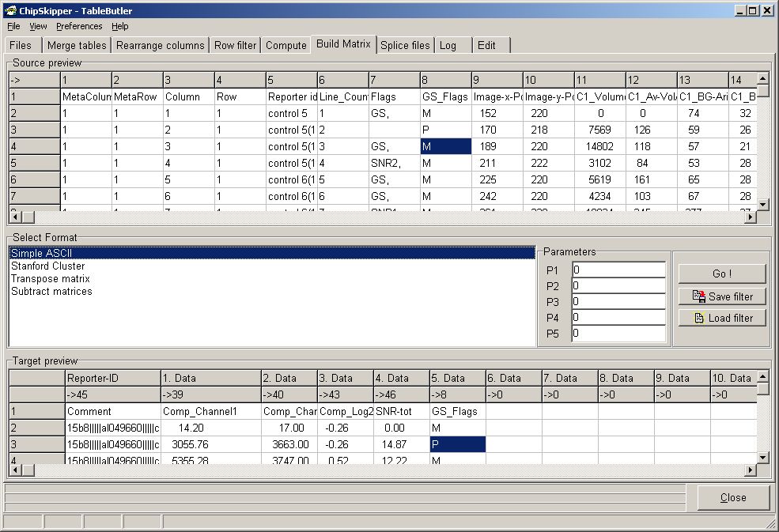Screen dimensions: 779x532
Task: Select Subtract matrices format option
Action: pos(51,292)
